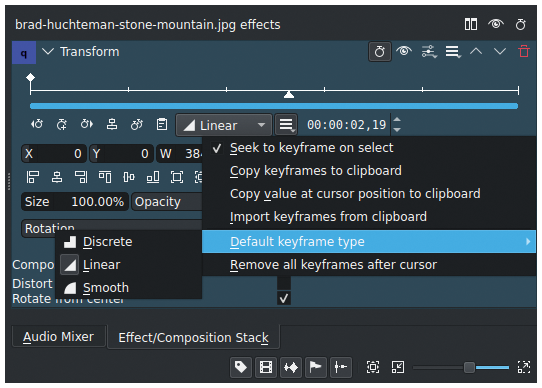Click the apply value to selected keyframes icon
Screen dimensions: 542x388
coord(137,124)
